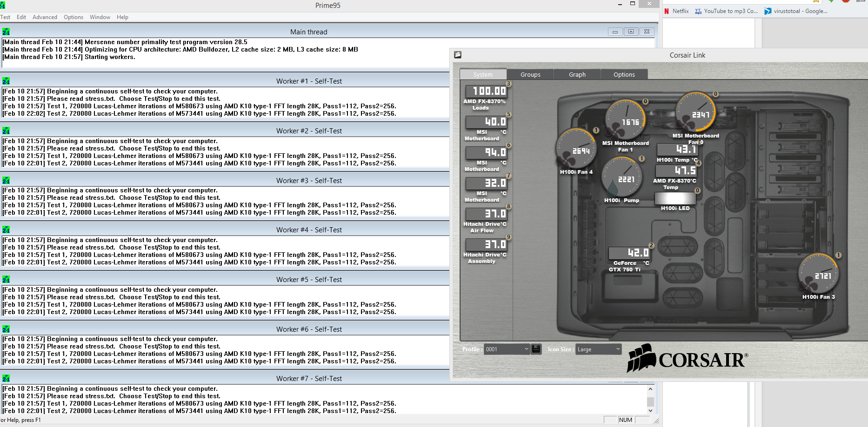Click the MSI Motherboard Fan 0 gauge

tap(695, 112)
